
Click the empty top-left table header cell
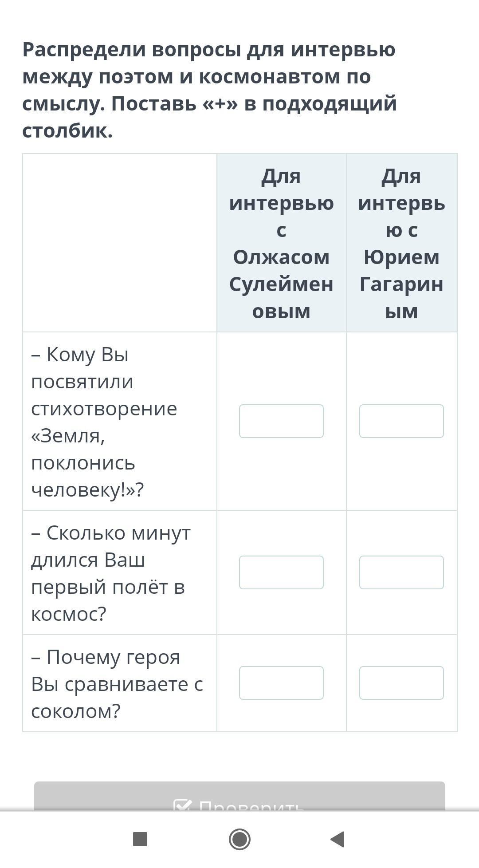point(120,243)
